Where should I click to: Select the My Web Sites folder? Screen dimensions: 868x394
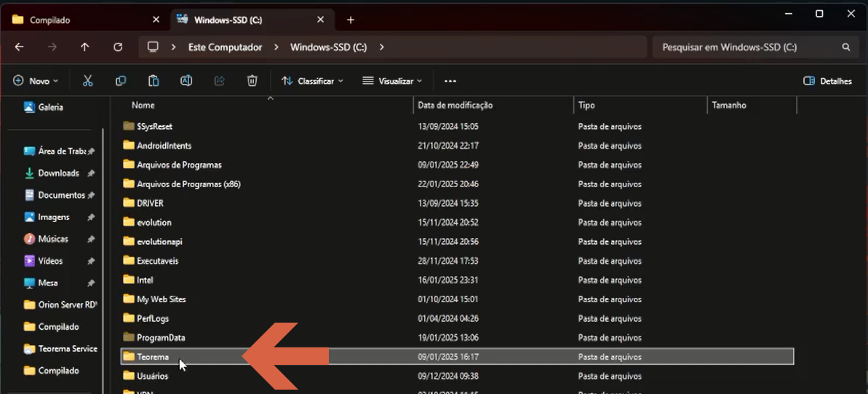coord(161,299)
